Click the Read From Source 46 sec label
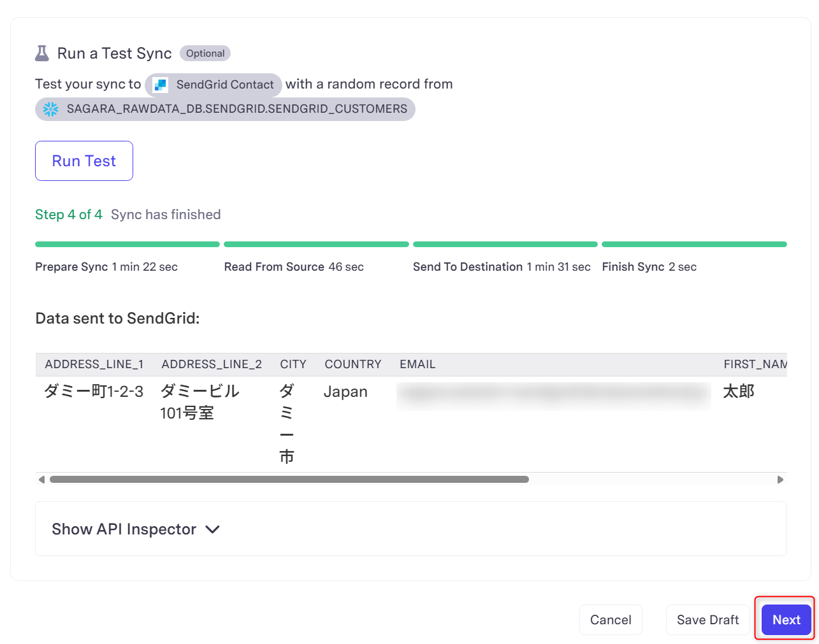This screenshot has width=819, height=644. [294, 267]
